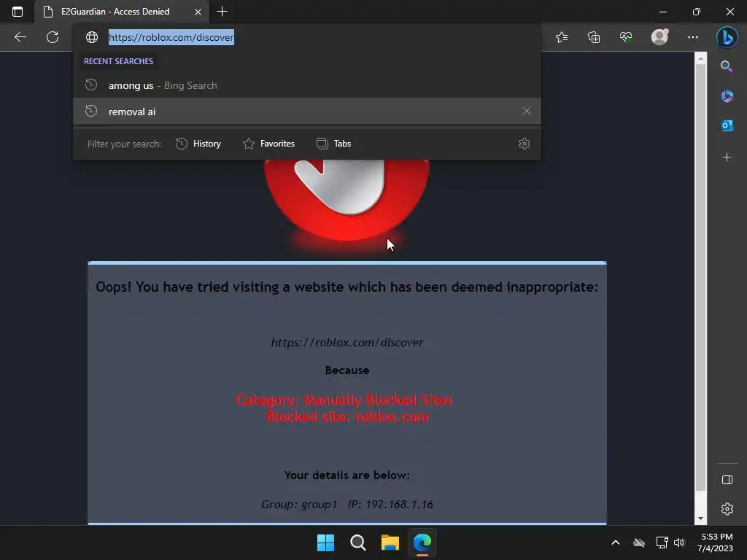Refresh the blocked page
Screen dimensions: 747x560
pyautogui.click(x=53, y=37)
